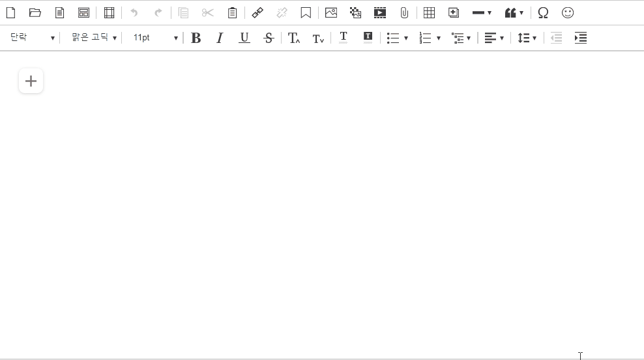Toggle underline formatting

(244, 38)
